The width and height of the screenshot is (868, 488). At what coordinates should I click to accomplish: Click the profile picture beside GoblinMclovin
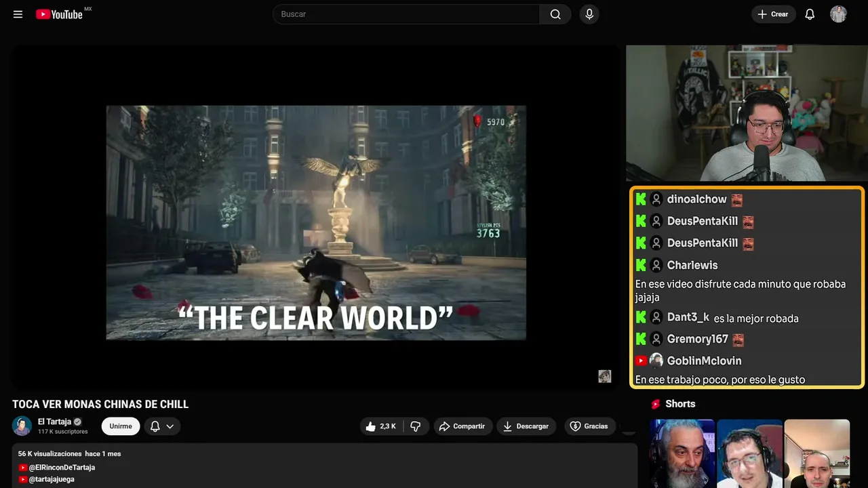tap(656, 361)
